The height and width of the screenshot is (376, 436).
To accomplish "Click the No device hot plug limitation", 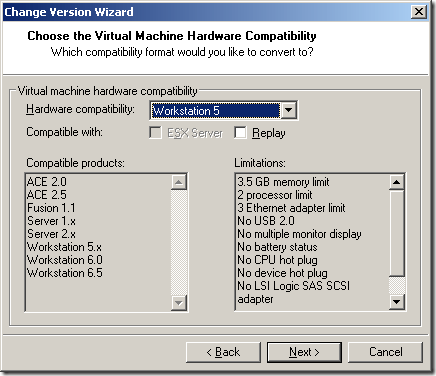I will pyautogui.click(x=282, y=273).
